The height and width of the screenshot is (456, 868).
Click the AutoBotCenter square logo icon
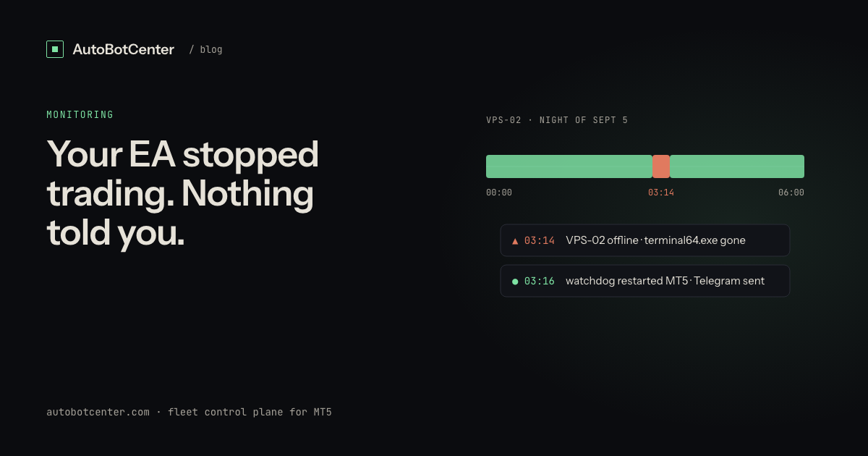tap(55, 49)
